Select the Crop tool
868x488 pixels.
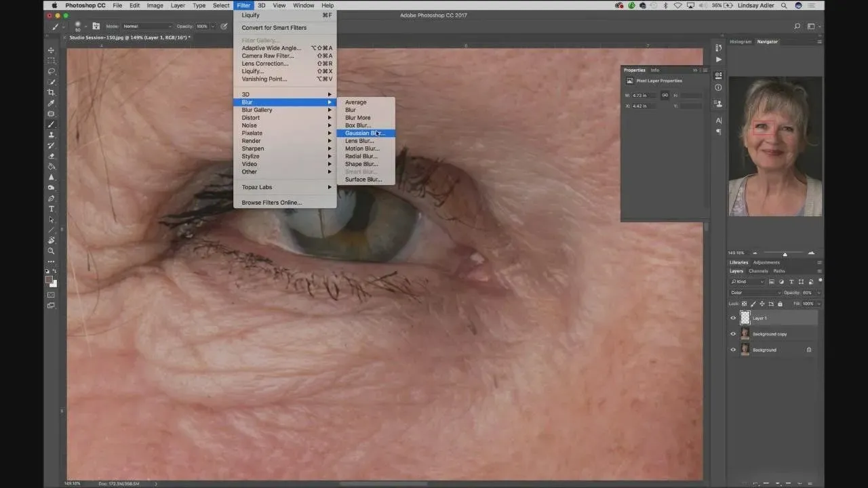(51, 92)
